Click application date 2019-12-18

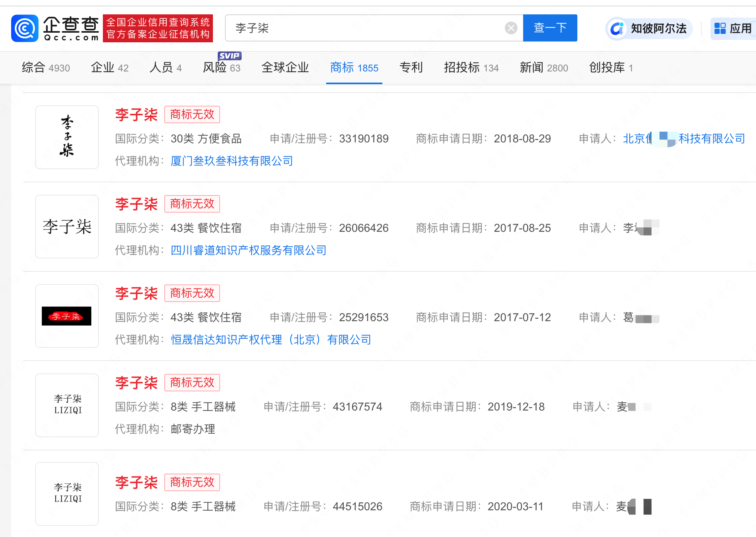click(516, 407)
